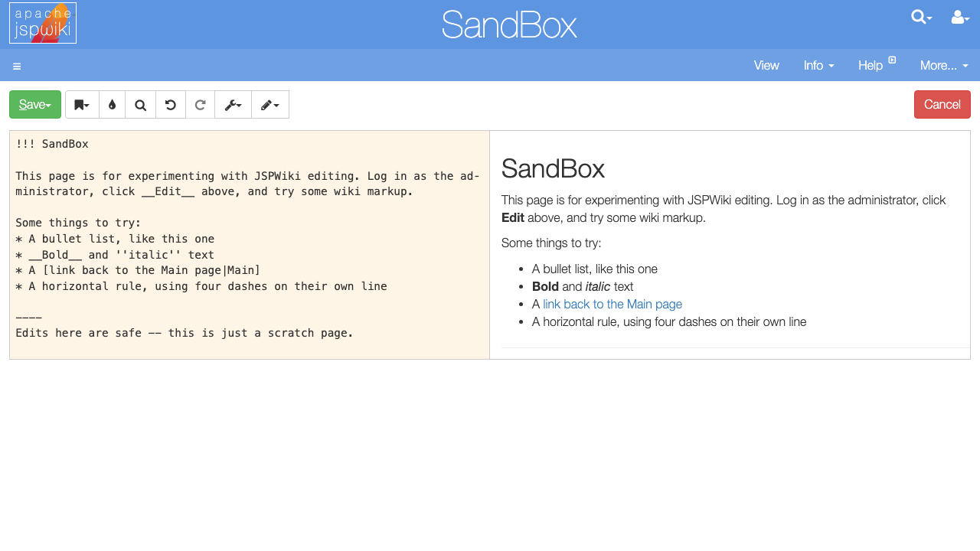Click 'Edits here are safe' line in editor

[x=185, y=333]
